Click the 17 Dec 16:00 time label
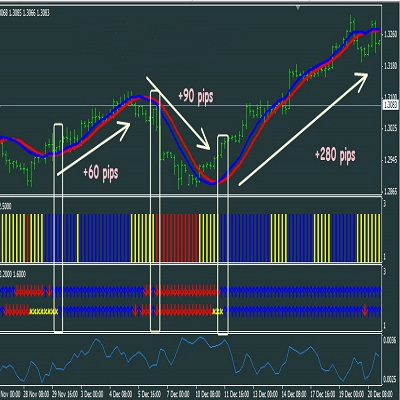 coord(323,394)
